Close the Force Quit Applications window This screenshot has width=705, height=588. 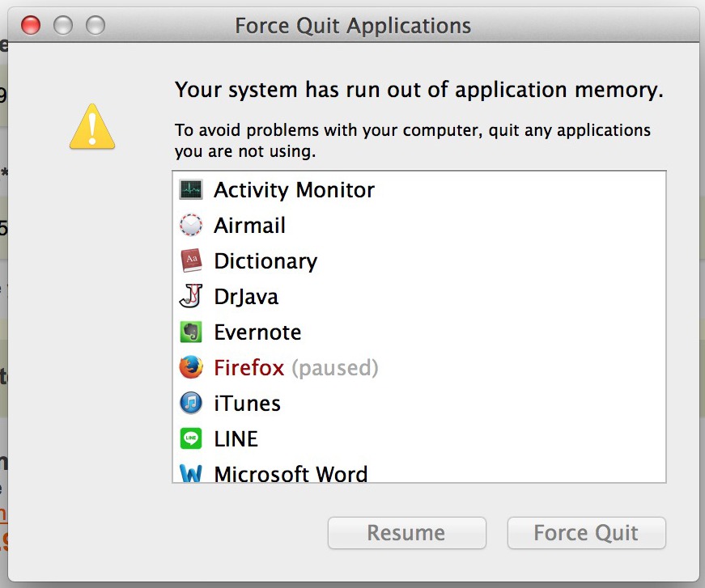[31, 25]
